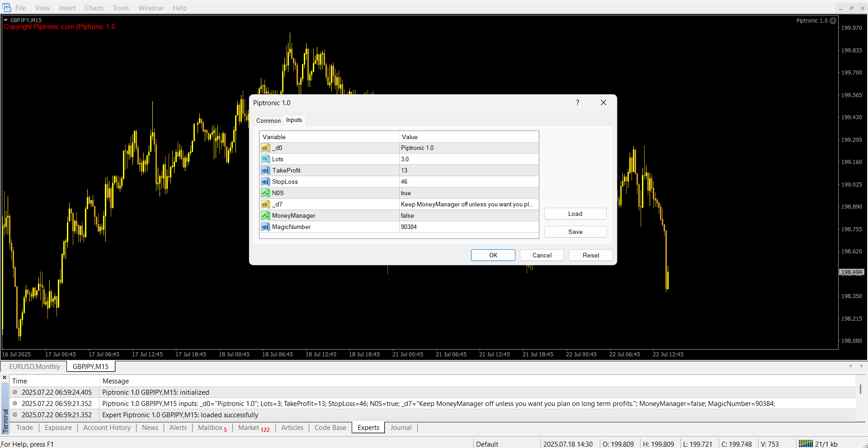Image resolution: width=868 pixels, height=448 pixels.
Task: Click the Reset button
Action: (x=591, y=255)
